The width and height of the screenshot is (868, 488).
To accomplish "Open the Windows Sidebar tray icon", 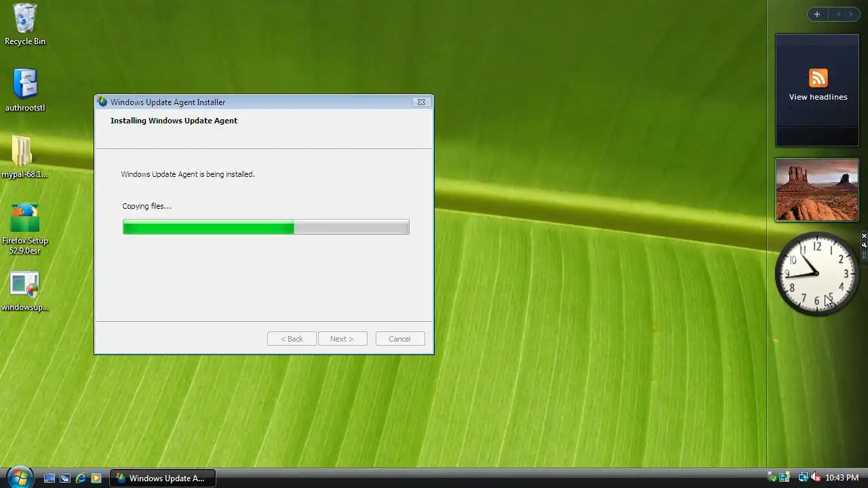I will [785, 478].
